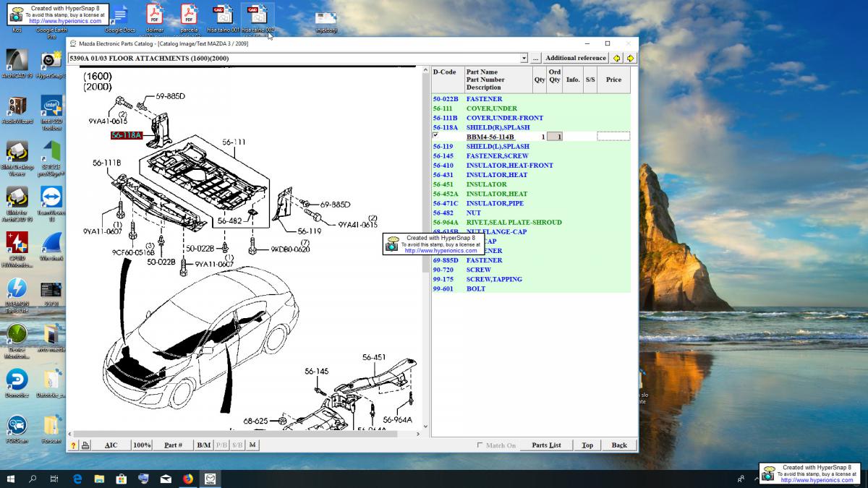Open help with the question mark icon
This screenshot has height=488, width=868.
[x=73, y=445]
